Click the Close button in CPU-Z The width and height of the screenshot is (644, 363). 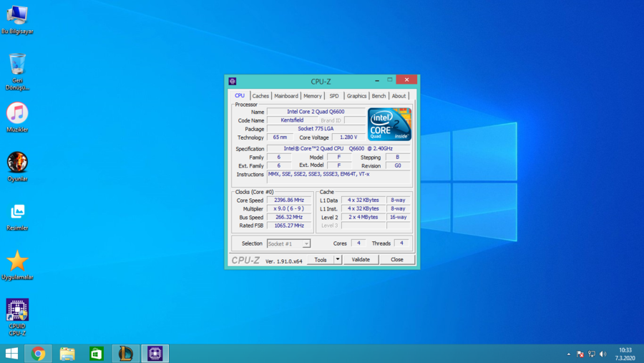(x=396, y=259)
